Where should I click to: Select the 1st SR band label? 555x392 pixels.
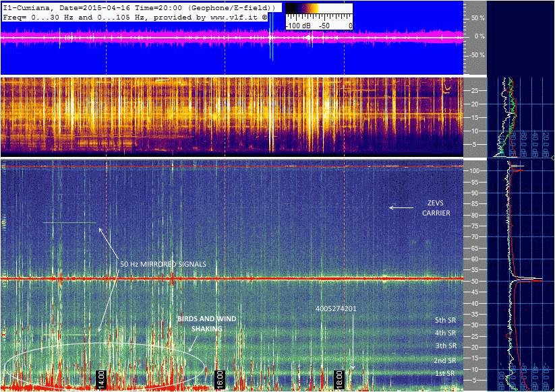click(444, 373)
